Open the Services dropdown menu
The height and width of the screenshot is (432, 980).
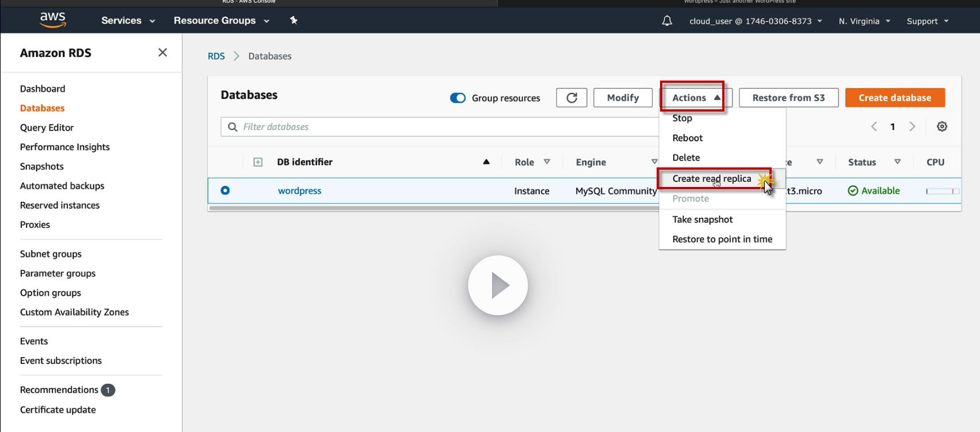pos(128,21)
